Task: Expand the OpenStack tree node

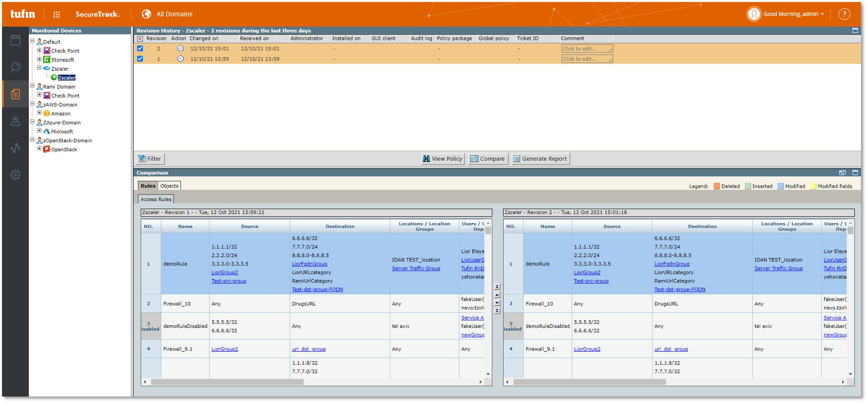Action: (39, 149)
